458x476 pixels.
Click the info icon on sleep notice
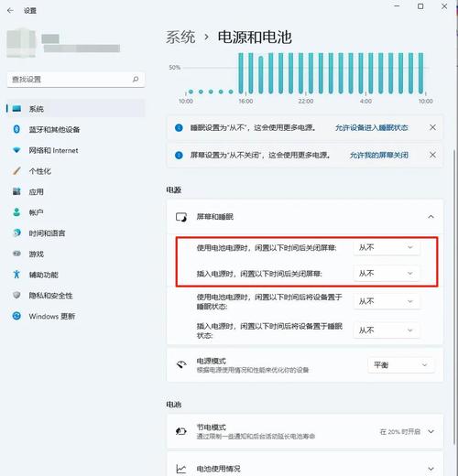(179, 127)
